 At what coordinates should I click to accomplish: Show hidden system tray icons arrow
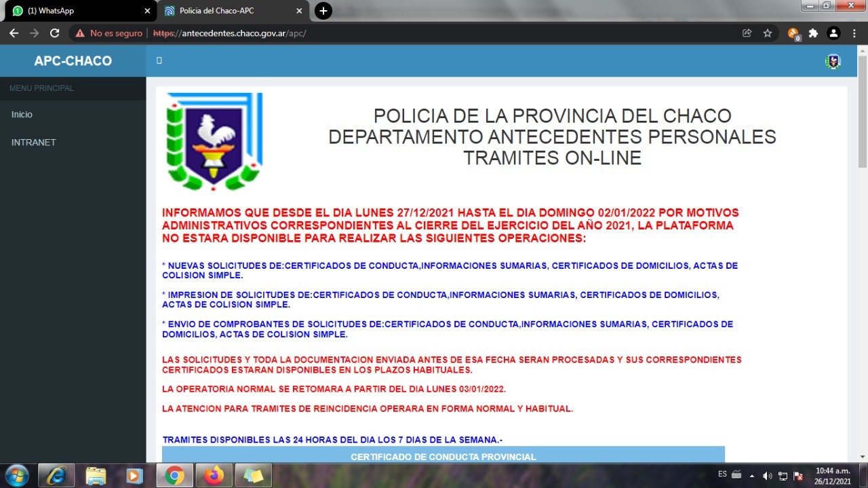752,476
